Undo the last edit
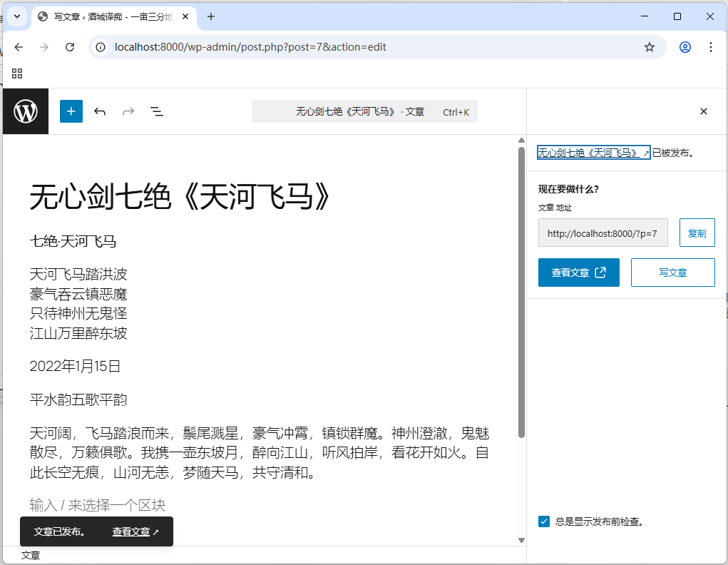 pyautogui.click(x=100, y=111)
